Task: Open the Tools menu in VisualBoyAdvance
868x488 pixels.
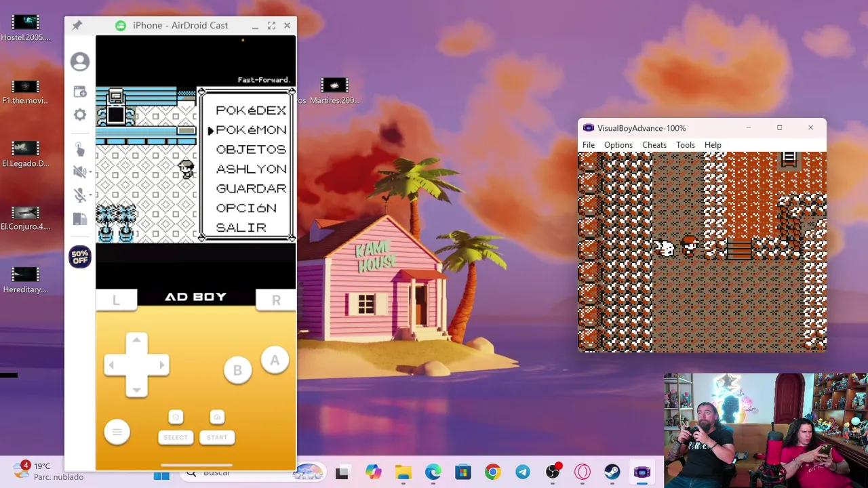Action: [686, 144]
